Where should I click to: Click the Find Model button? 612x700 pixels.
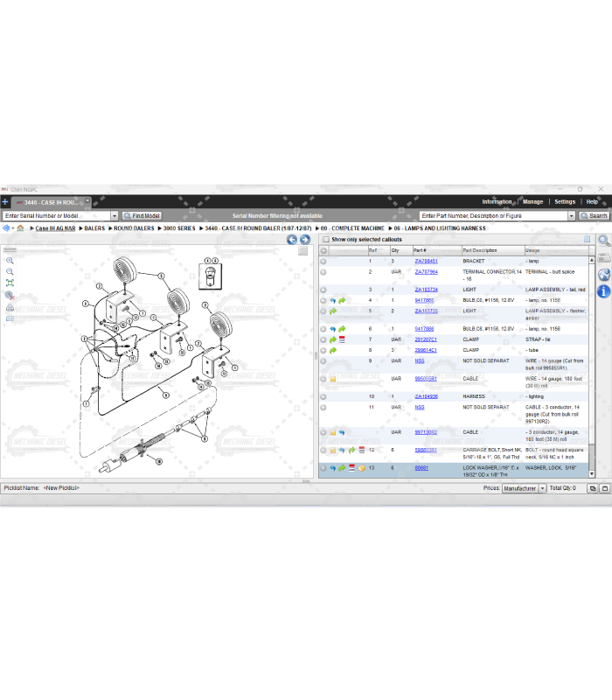(x=142, y=215)
